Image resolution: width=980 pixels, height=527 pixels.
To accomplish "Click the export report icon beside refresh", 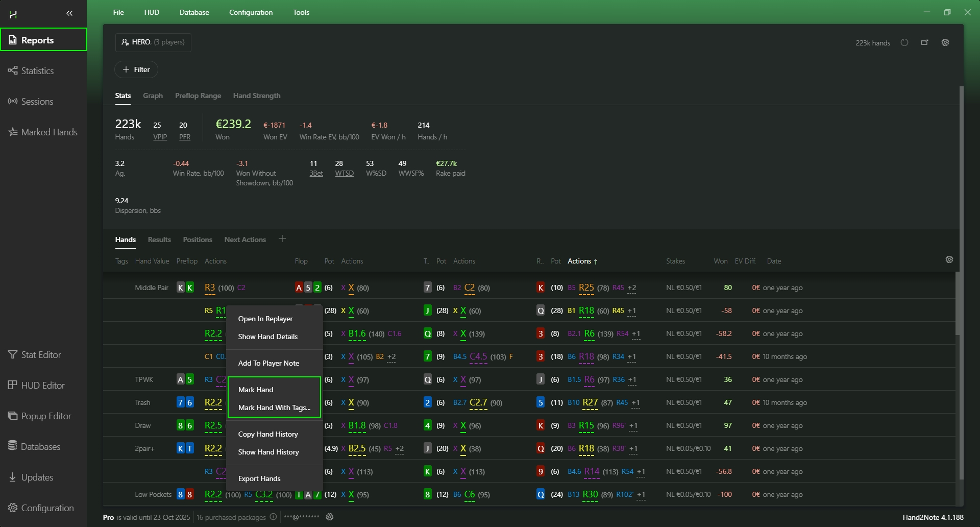I will pyautogui.click(x=924, y=42).
